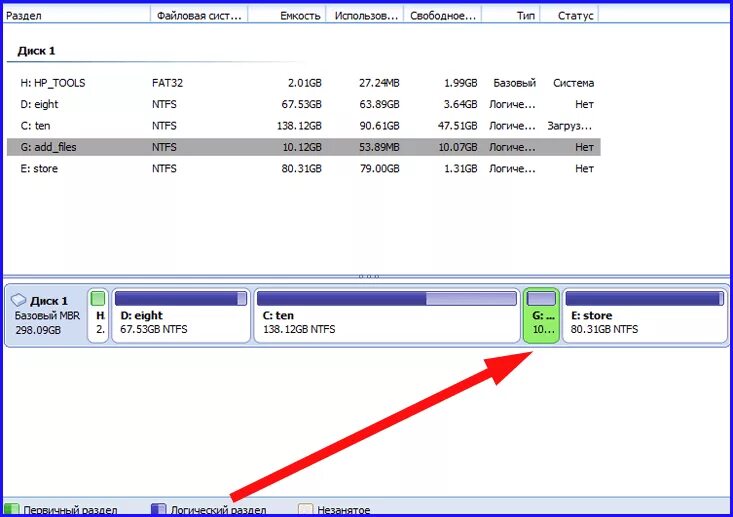733x517 pixels.
Task: Sort by the Раздел column header
Action: pos(80,15)
